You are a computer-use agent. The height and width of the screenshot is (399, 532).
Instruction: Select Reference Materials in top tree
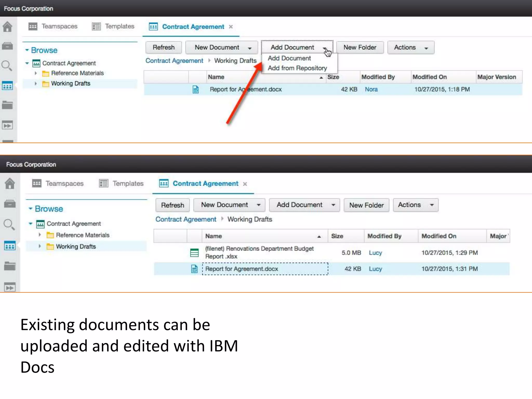coord(77,73)
